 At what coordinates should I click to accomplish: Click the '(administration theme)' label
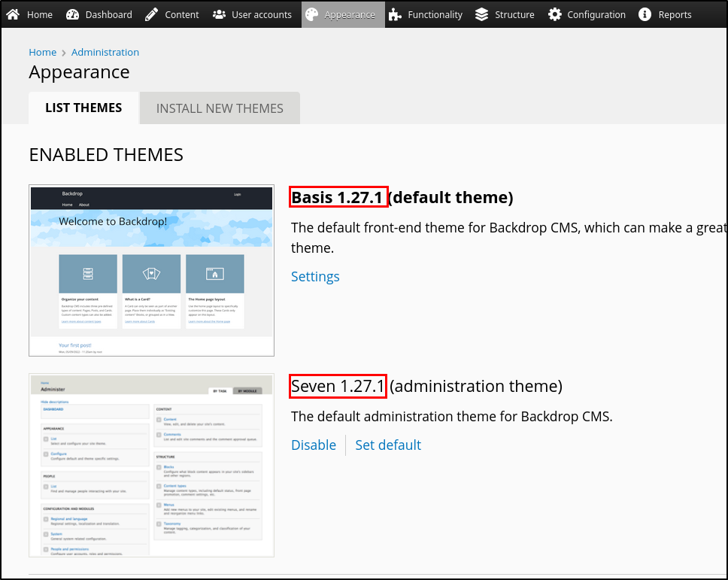point(476,386)
